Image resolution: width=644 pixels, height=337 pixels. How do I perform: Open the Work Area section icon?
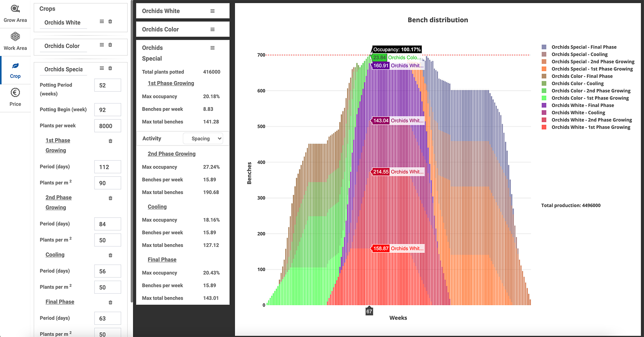point(15,37)
